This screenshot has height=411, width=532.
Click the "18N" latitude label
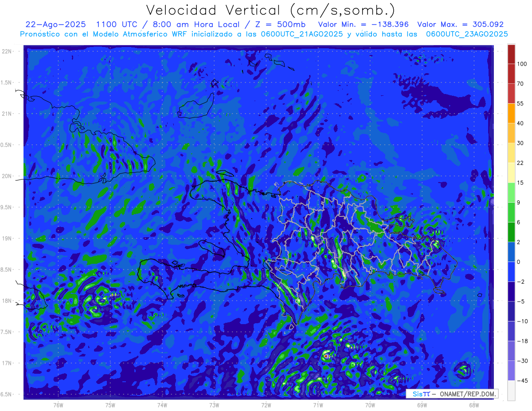[8, 301]
